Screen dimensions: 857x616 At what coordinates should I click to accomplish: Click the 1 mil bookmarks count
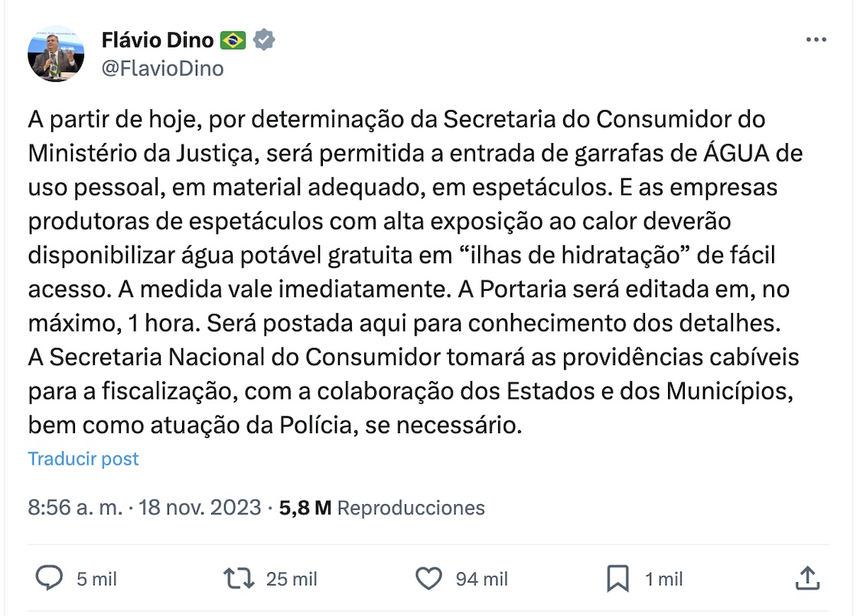pos(663,579)
